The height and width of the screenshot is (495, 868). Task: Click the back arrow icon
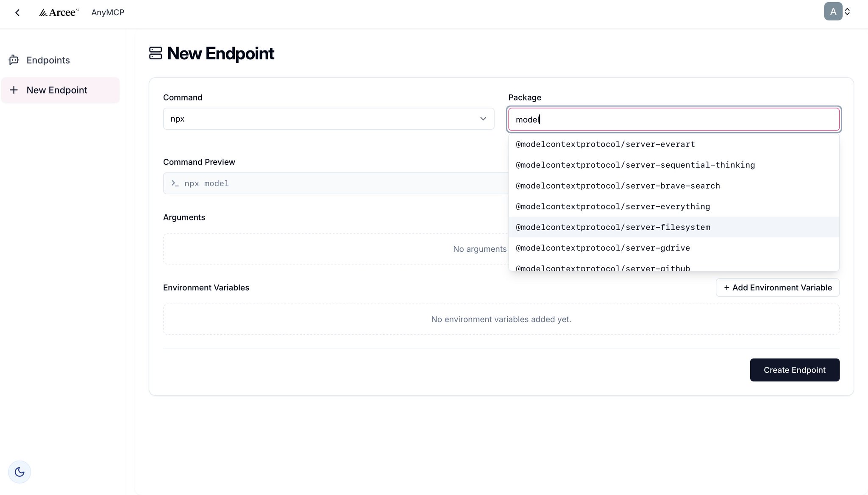tap(17, 13)
